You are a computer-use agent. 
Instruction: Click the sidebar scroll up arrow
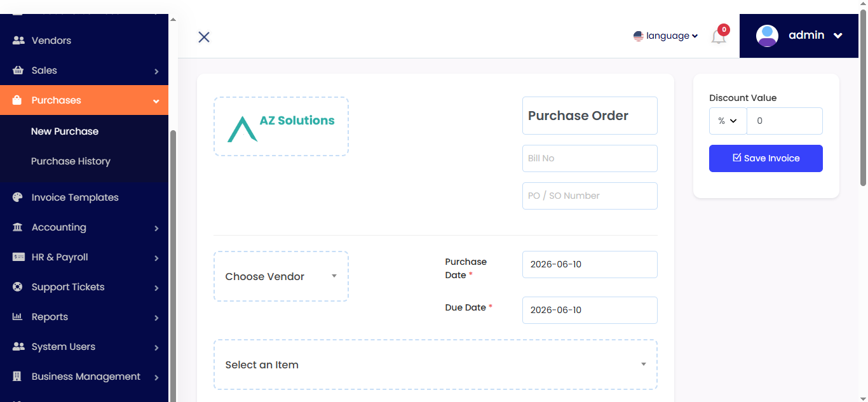(x=173, y=20)
